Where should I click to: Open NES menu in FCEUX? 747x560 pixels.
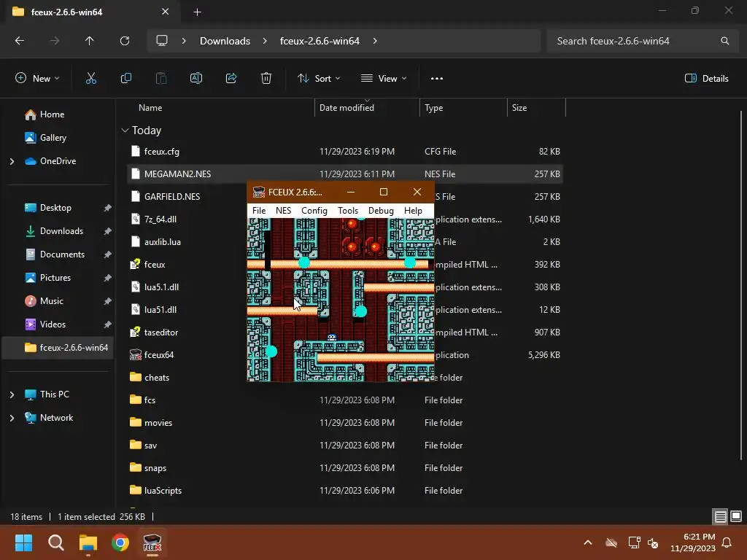click(283, 211)
